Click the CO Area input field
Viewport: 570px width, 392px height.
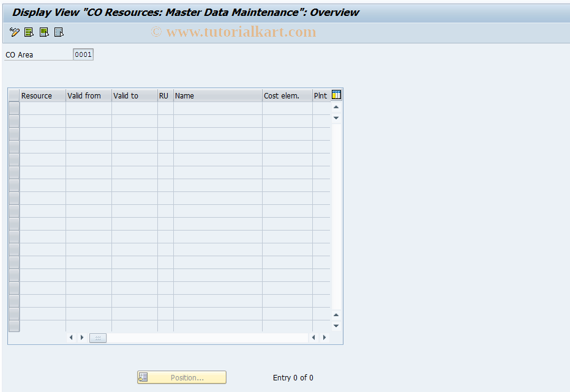(83, 54)
